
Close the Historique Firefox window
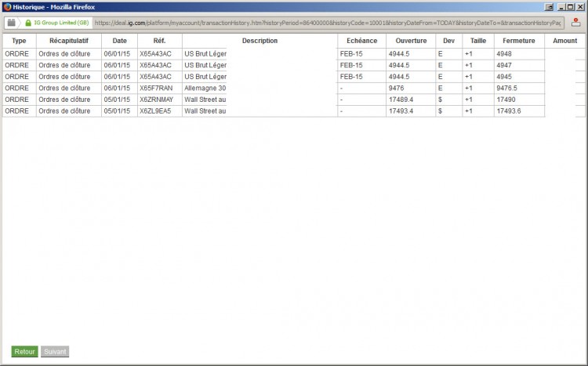pos(579,7)
